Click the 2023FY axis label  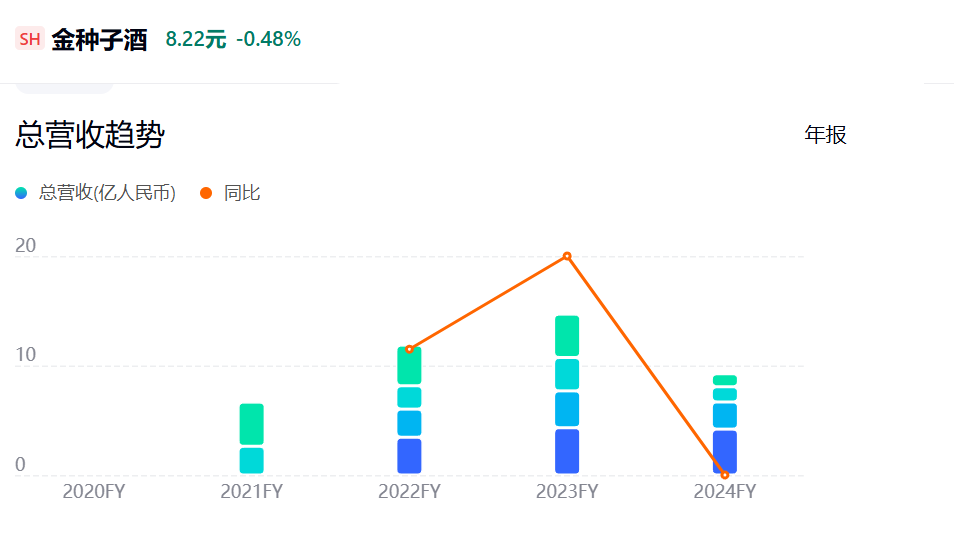click(x=567, y=491)
